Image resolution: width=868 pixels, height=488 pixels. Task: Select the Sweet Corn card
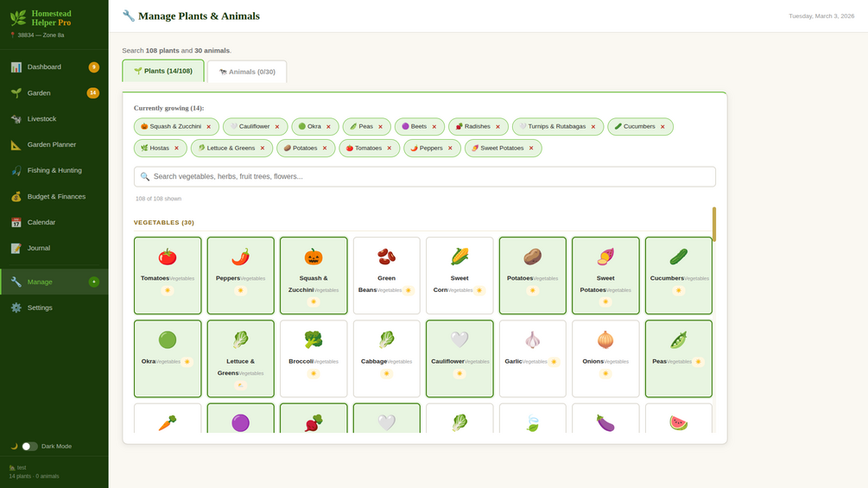[x=459, y=276]
